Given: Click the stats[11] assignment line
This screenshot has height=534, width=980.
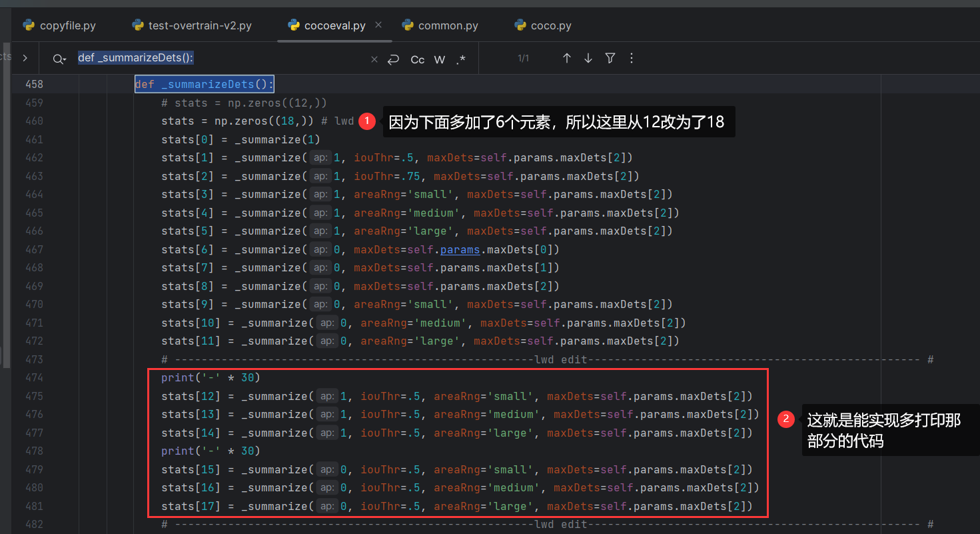Looking at the screenshot, I should [420, 341].
